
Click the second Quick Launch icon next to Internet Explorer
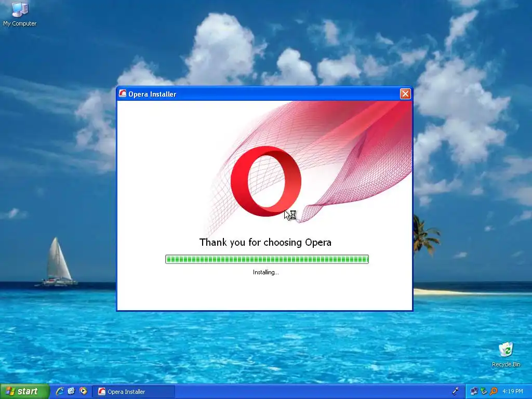71,391
